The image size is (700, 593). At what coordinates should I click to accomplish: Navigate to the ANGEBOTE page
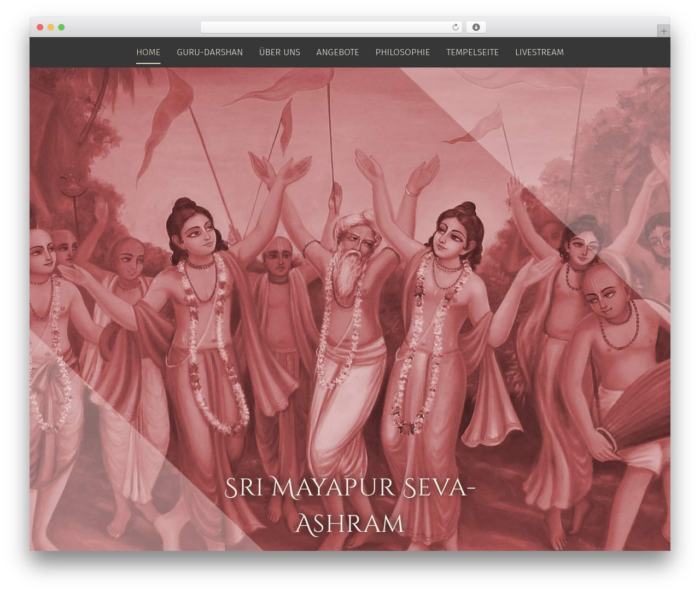[337, 52]
